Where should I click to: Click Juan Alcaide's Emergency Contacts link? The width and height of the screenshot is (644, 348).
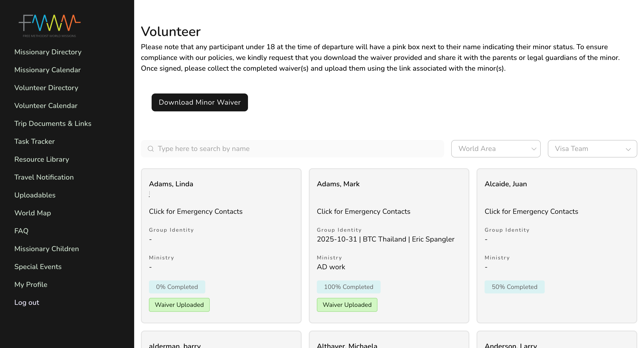click(531, 212)
